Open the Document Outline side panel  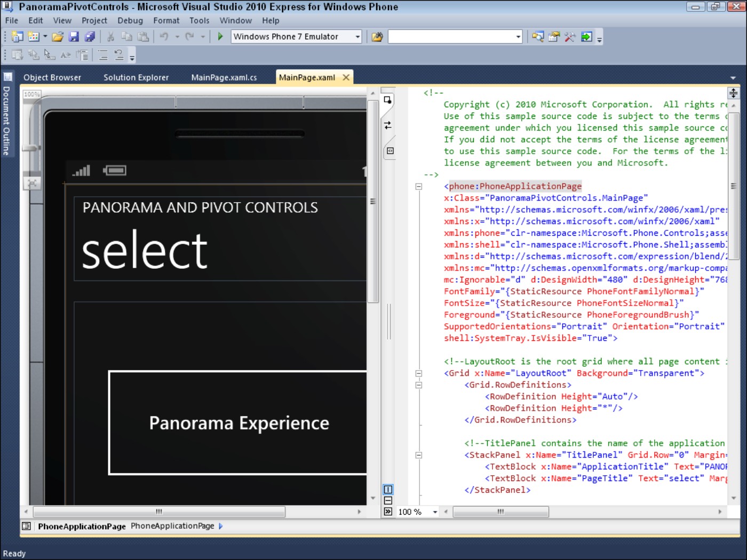7,114
